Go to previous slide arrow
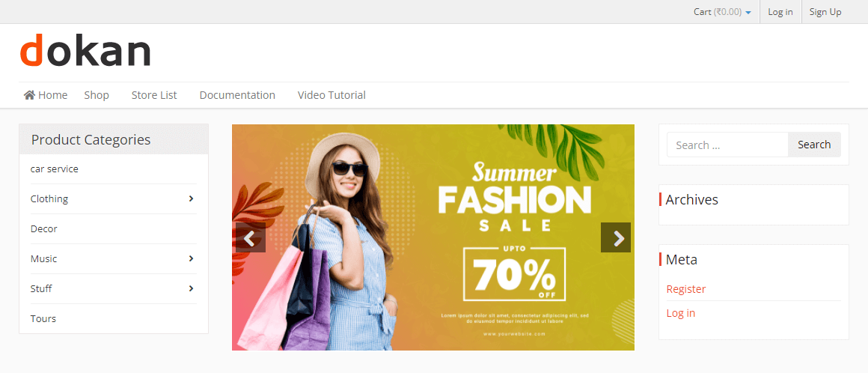The image size is (868, 373). click(250, 237)
